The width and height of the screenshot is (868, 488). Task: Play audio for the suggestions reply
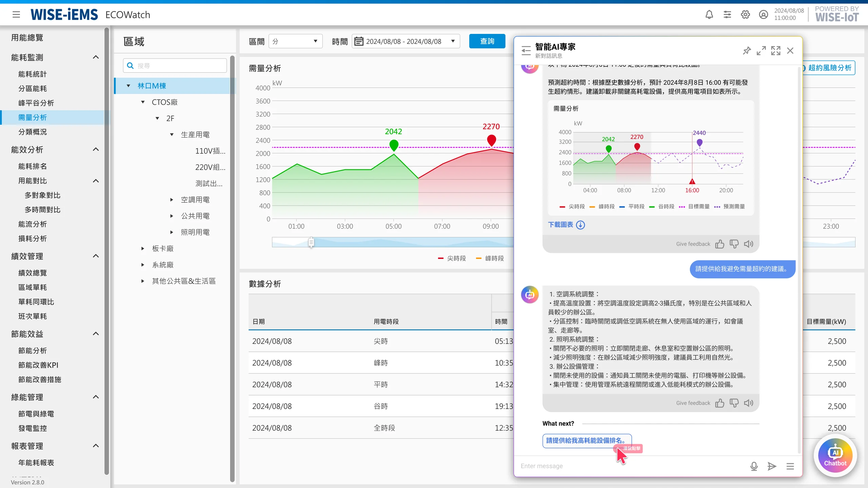(749, 403)
